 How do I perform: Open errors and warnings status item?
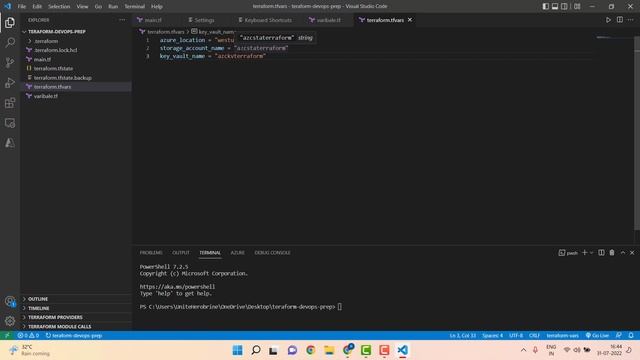(x=28, y=336)
